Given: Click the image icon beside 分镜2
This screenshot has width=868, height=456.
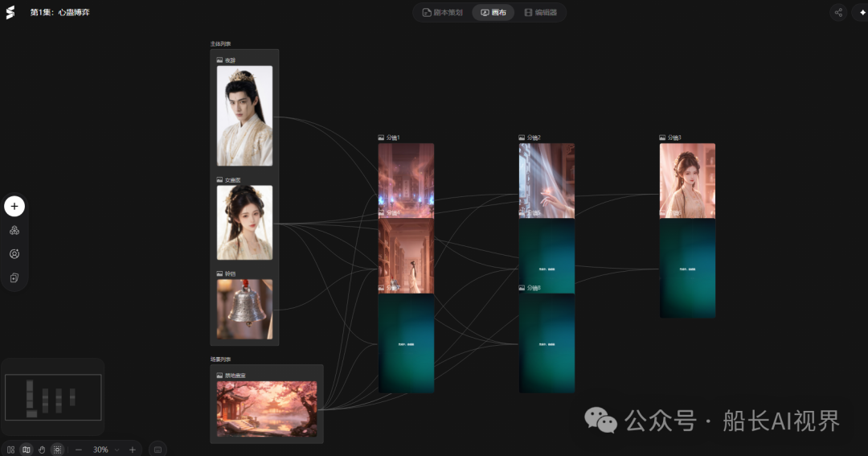Looking at the screenshot, I should click(x=522, y=138).
